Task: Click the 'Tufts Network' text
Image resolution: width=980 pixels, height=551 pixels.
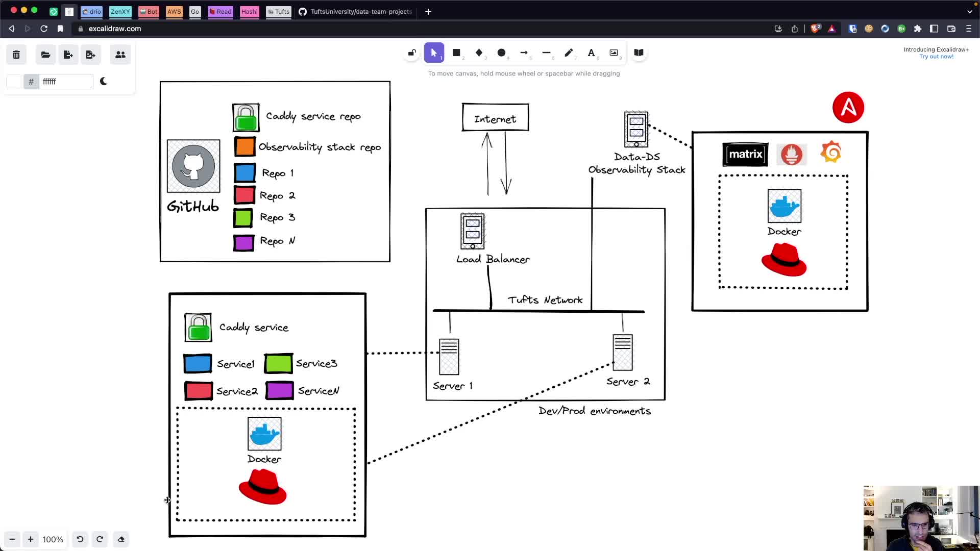Action: (x=545, y=300)
